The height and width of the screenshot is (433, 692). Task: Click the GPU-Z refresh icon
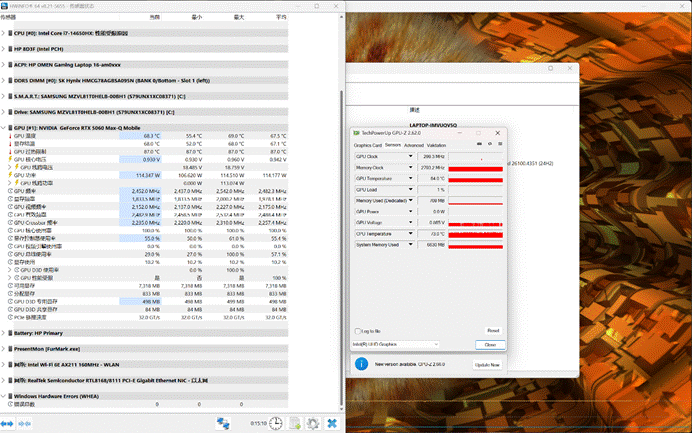[x=490, y=144]
